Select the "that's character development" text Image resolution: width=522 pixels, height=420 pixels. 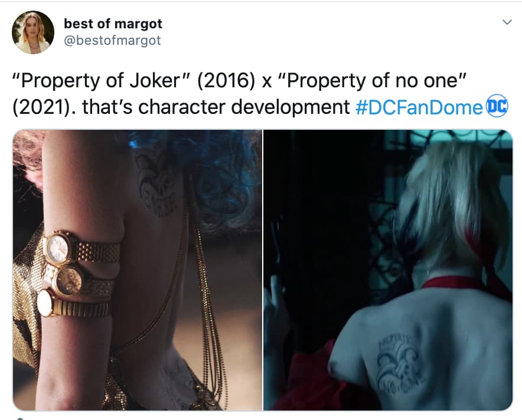[216, 107]
